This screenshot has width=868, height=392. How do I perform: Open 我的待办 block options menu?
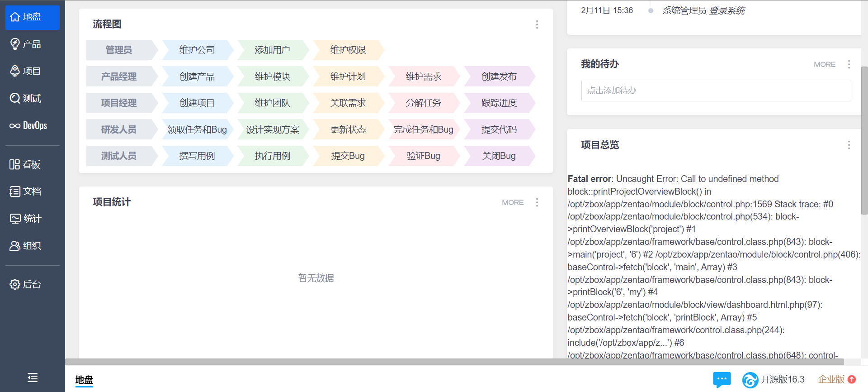(849, 64)
